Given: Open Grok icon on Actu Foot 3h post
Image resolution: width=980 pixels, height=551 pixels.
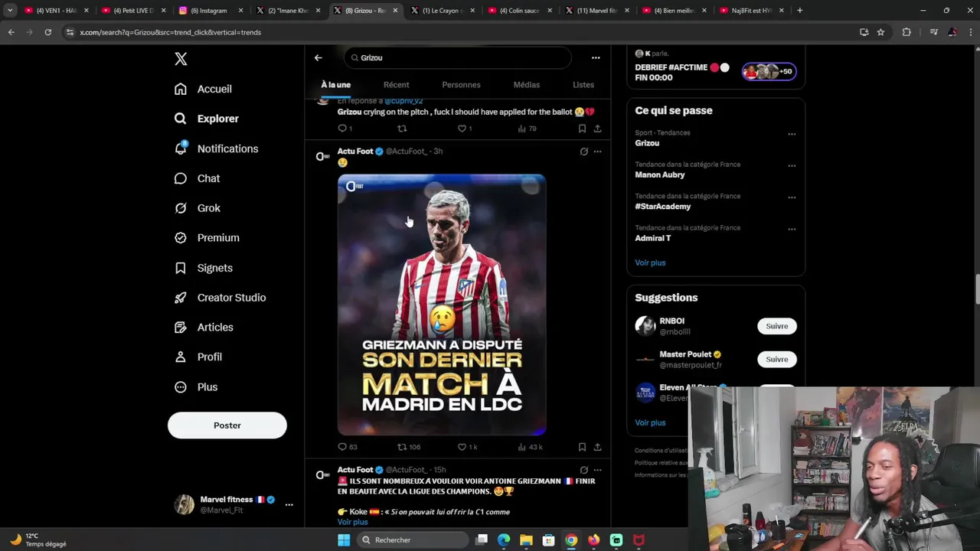Looking at the screenshot, I should (x=583, y=152).
